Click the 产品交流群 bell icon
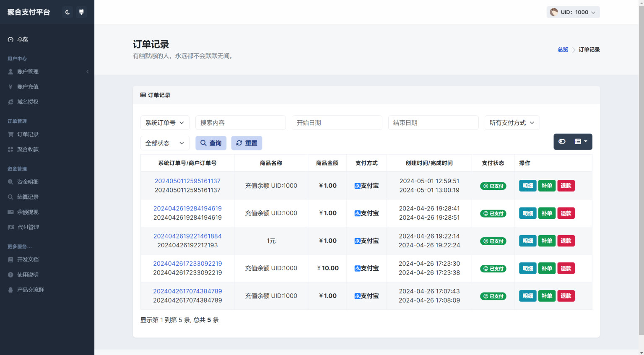 coord(10,290)
